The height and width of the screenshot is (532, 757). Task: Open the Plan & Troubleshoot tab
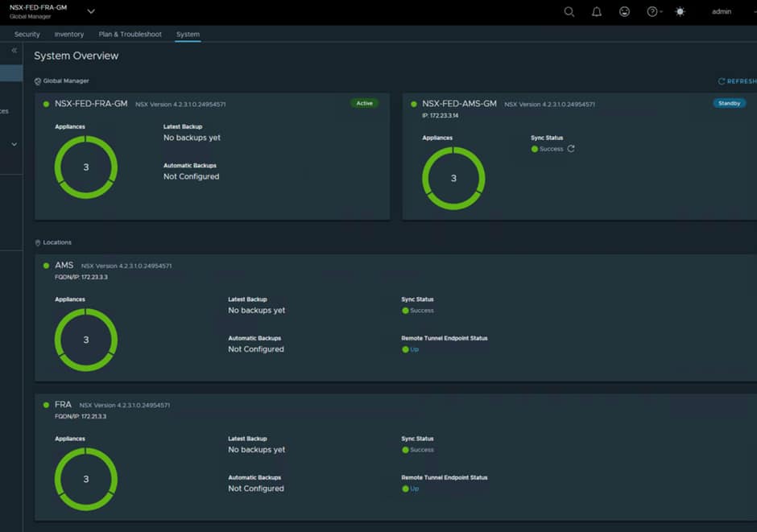(130, 34)
